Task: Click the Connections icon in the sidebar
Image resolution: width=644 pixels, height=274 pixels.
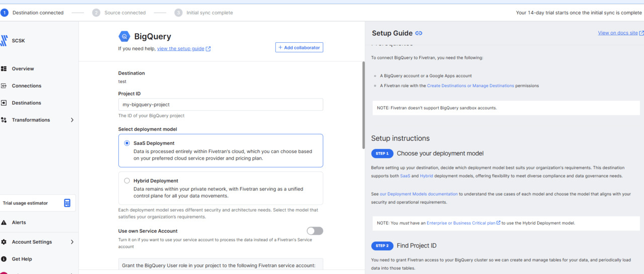Action: [x=4, y=86]
